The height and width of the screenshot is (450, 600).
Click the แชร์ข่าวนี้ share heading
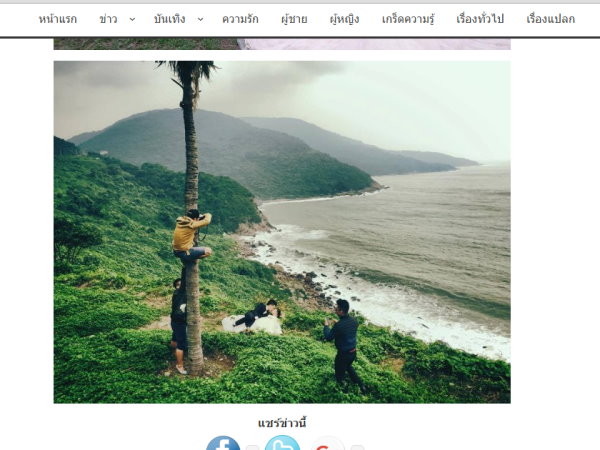282,423
